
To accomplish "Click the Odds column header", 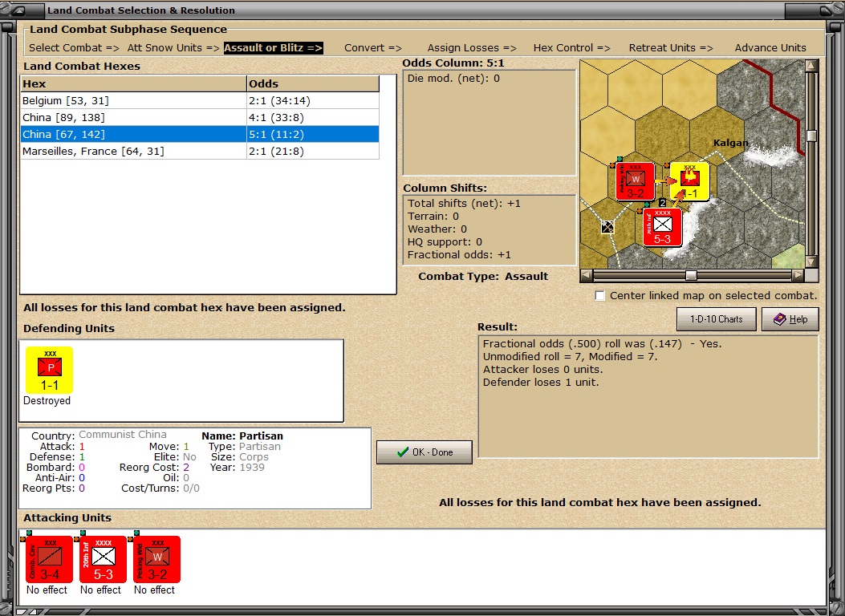I will pos(313,83).
